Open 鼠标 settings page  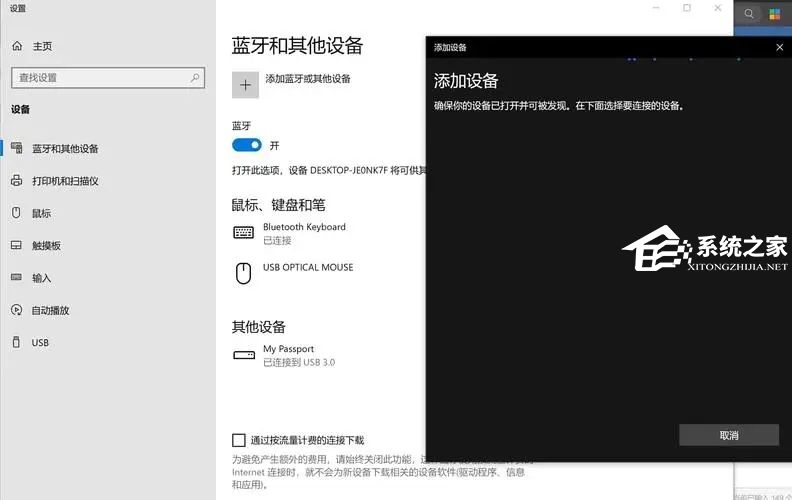41,213
